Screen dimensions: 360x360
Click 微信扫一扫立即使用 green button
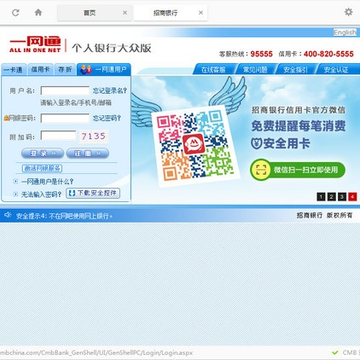(x=297, y=170)
